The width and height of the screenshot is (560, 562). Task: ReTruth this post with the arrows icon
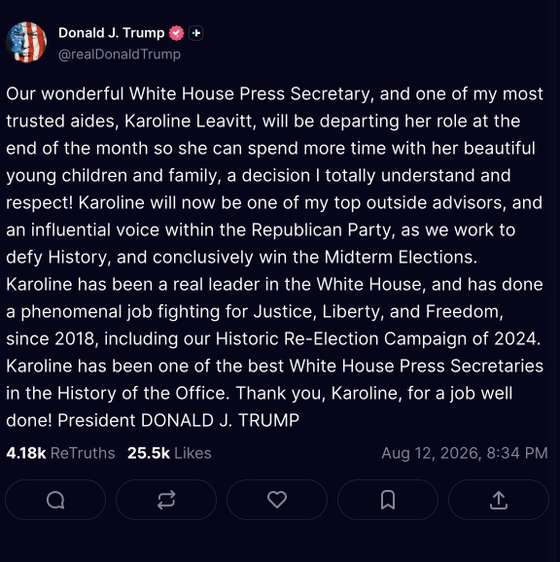coord(166,500)
